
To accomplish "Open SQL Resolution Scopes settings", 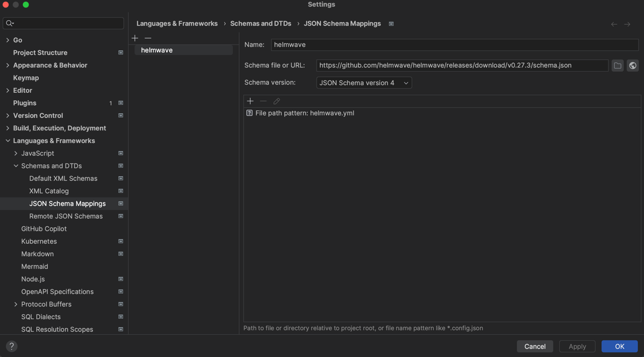I will (x=57, y=329).
